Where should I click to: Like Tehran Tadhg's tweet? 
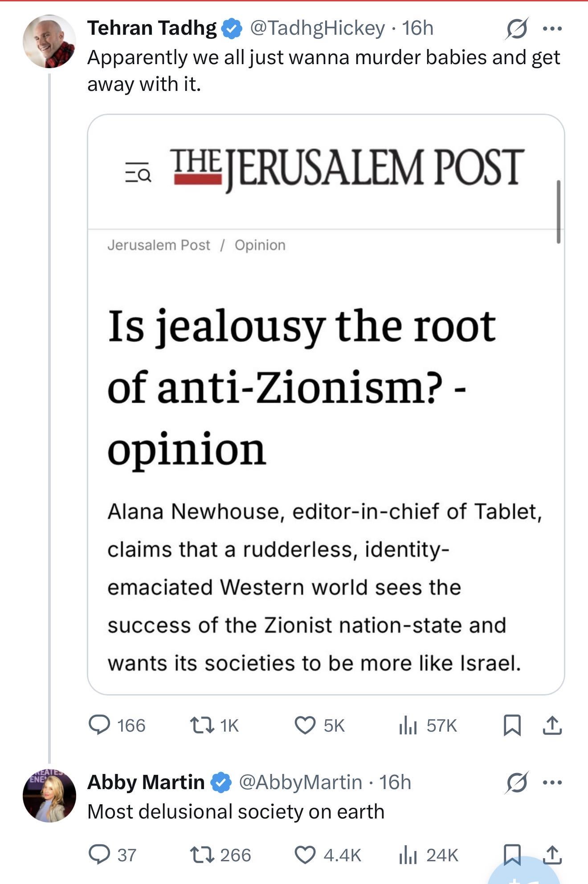(305, 725)
